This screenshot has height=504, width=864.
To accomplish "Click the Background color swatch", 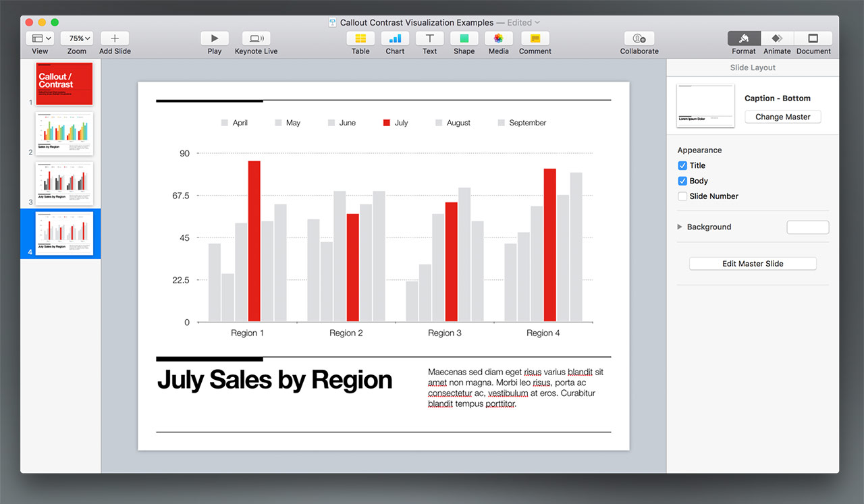I will pos(807,227).
